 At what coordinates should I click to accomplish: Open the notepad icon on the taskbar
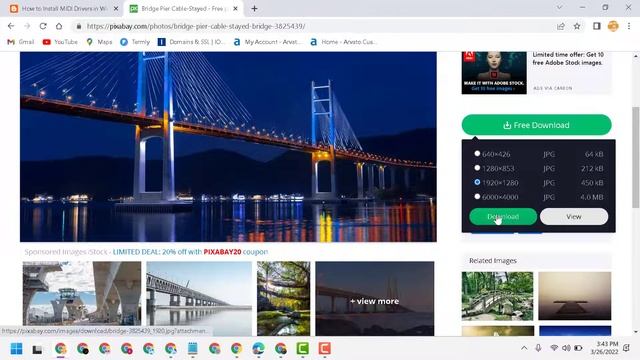point(193,349)
